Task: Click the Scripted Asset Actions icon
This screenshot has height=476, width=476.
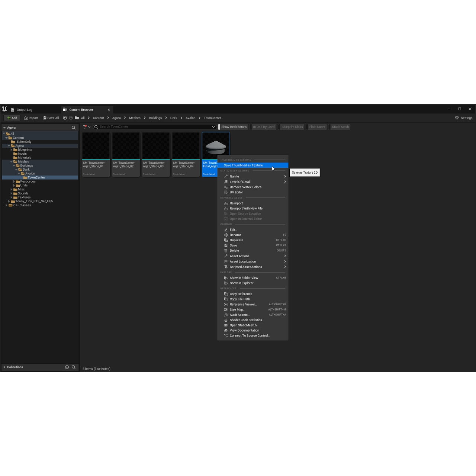Action: tap(226, 267)
